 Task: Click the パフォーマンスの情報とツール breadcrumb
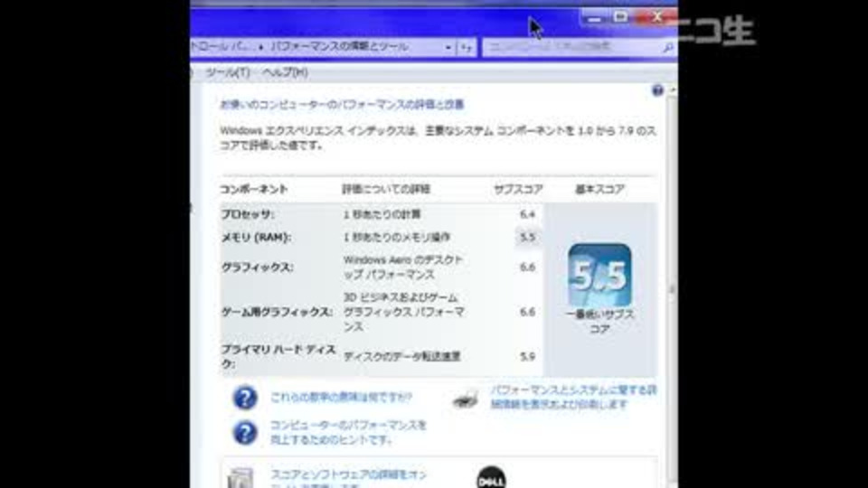(x=339, y=47)
